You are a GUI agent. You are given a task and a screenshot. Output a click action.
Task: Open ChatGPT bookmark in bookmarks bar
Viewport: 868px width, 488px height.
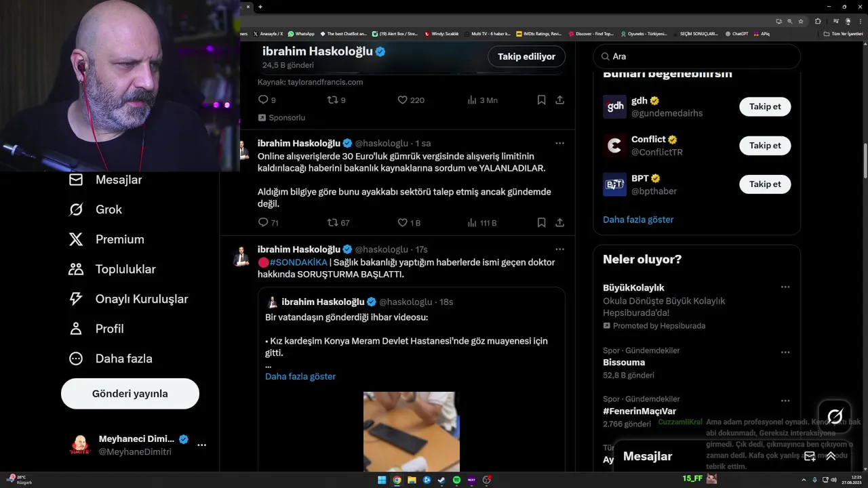pyautogui.click(x=736, y=33)
